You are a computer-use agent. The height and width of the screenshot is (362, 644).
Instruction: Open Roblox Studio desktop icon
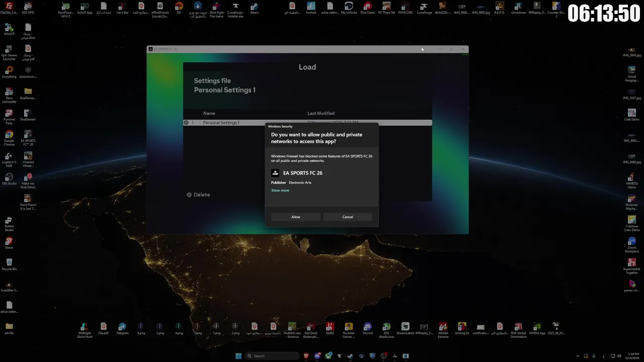[x=9, y=224]
